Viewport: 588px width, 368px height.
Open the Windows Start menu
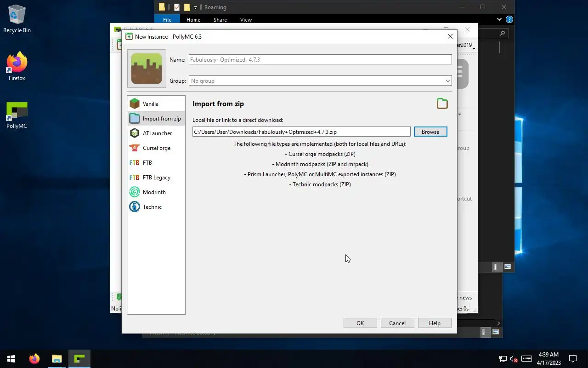[x=11, y=359]
